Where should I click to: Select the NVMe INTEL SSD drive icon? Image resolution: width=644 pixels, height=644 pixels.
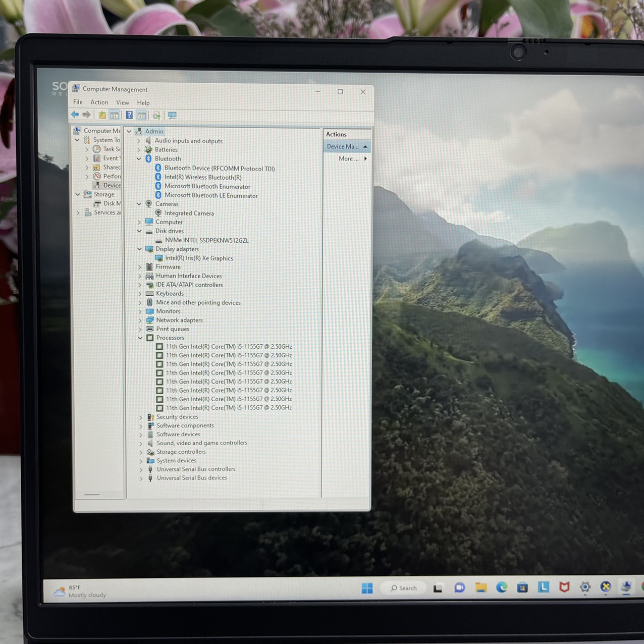coord(159,241)
